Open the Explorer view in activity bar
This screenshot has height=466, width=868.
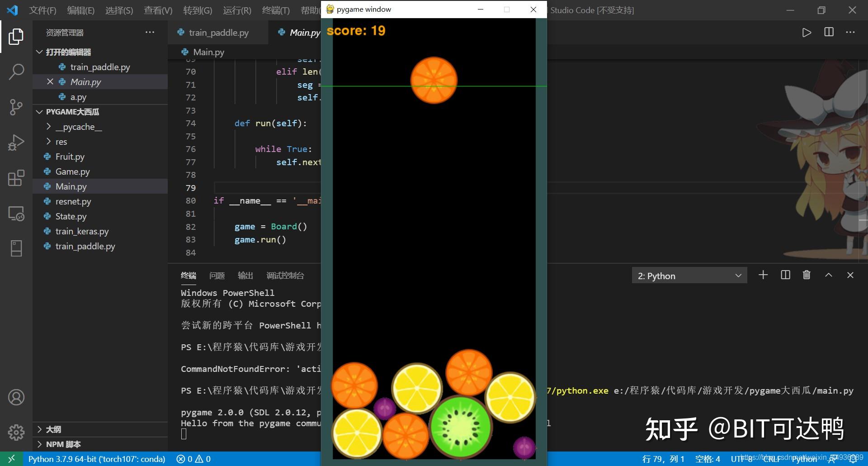coord(16,36)
